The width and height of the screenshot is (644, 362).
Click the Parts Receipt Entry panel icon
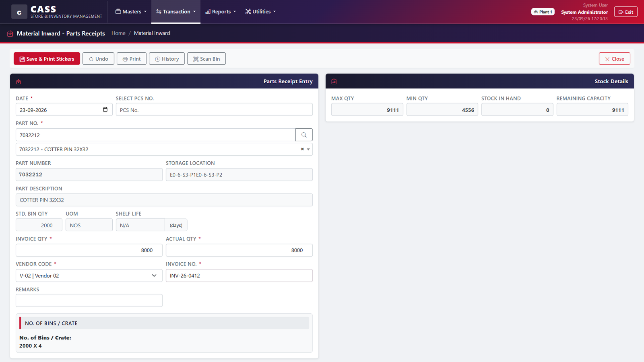(x=19, y=82)
